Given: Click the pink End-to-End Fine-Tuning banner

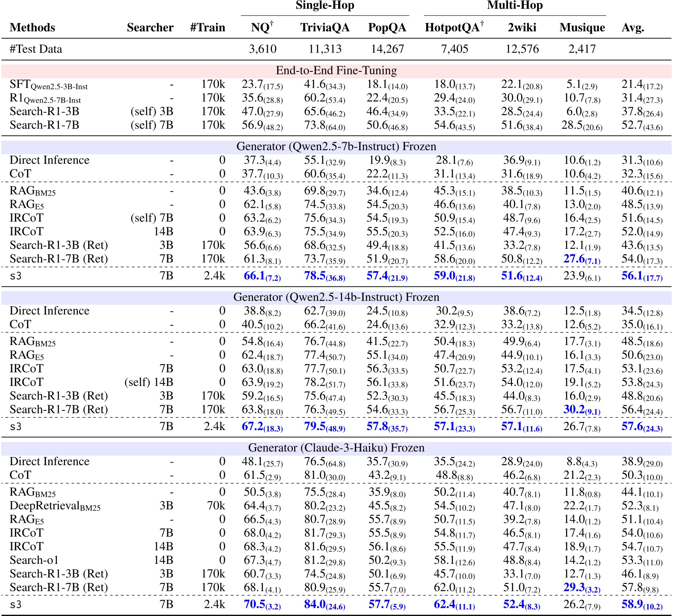Looking at the screenshot, I should [x=336, y=71].
